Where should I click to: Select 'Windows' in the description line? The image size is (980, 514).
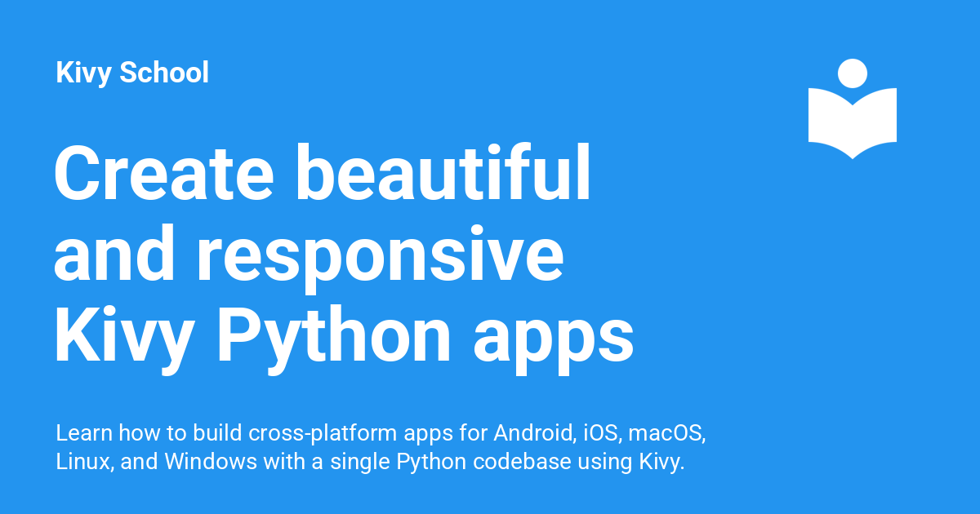[x=212, y=461]
